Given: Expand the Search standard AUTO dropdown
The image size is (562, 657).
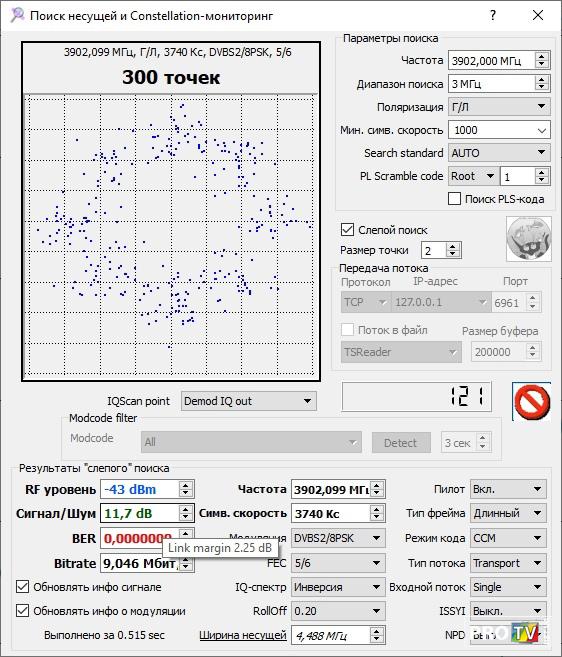Looking at the screenshot, I should (x=499, y=153).
